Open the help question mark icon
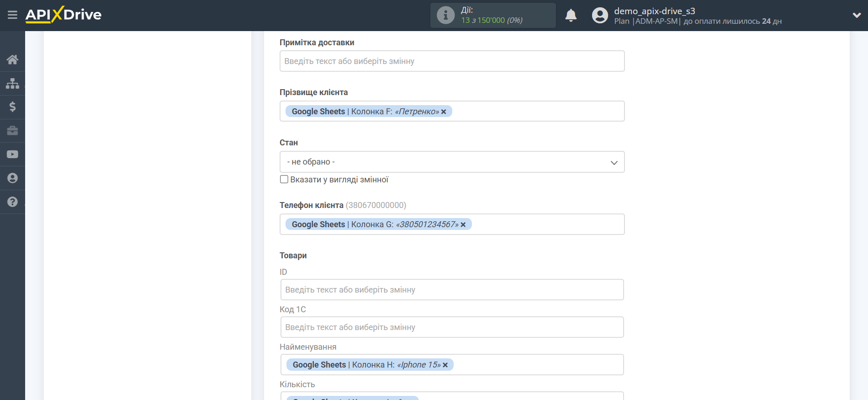 pyautogui.click(x=12, y=202)
